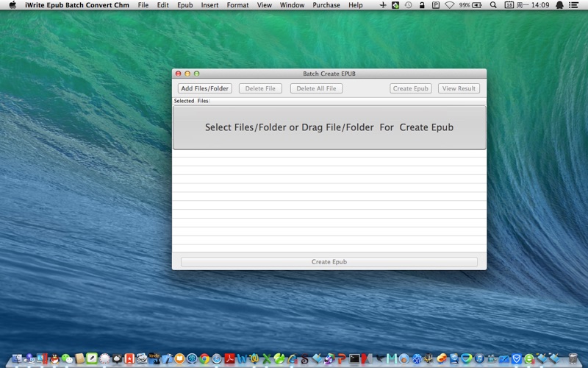Open the View menu

[265, 5]
